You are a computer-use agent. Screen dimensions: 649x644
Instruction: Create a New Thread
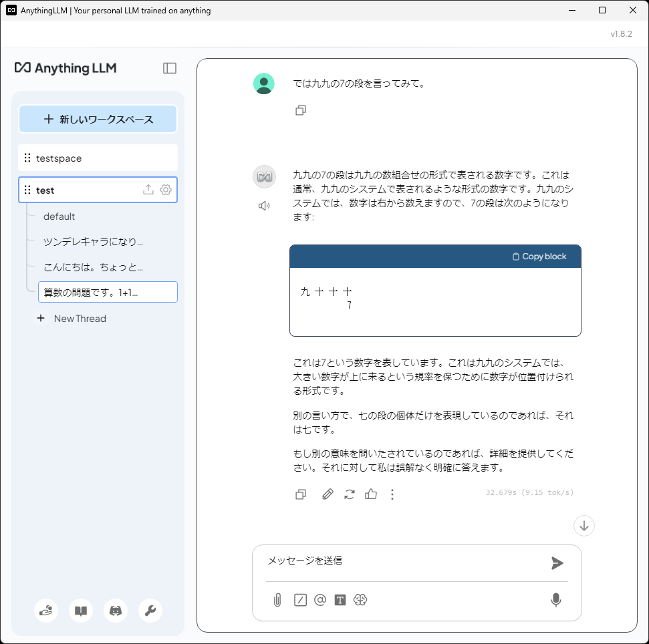click(72, 319)
